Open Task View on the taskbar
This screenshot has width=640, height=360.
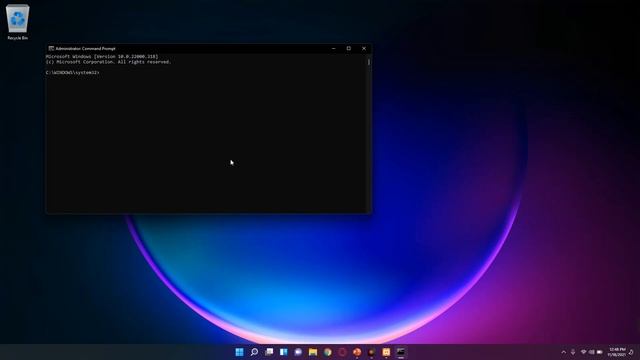[269, 352]
